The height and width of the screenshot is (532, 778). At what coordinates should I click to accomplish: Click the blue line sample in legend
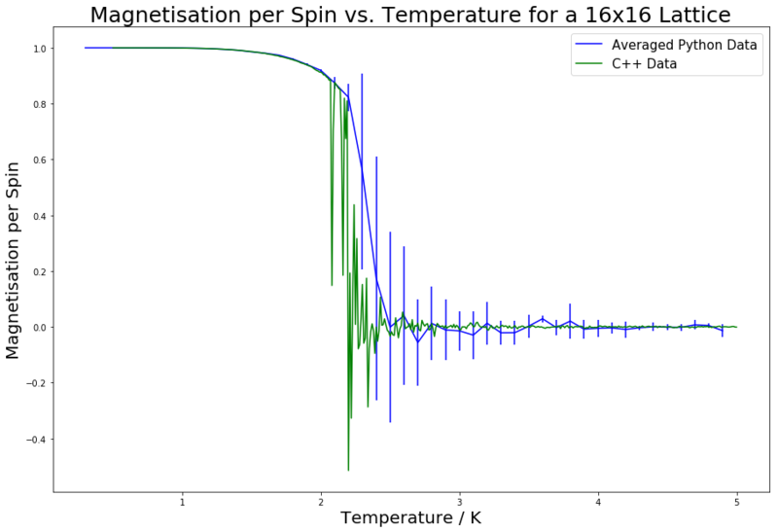(x=589, y=45)
